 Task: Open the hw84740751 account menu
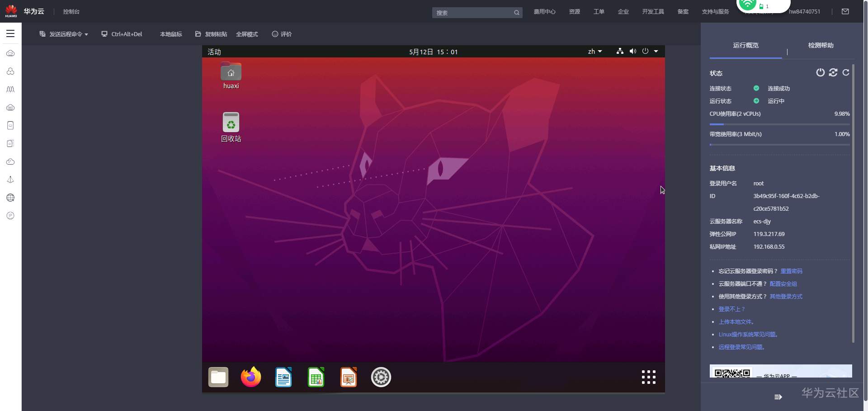804,12
